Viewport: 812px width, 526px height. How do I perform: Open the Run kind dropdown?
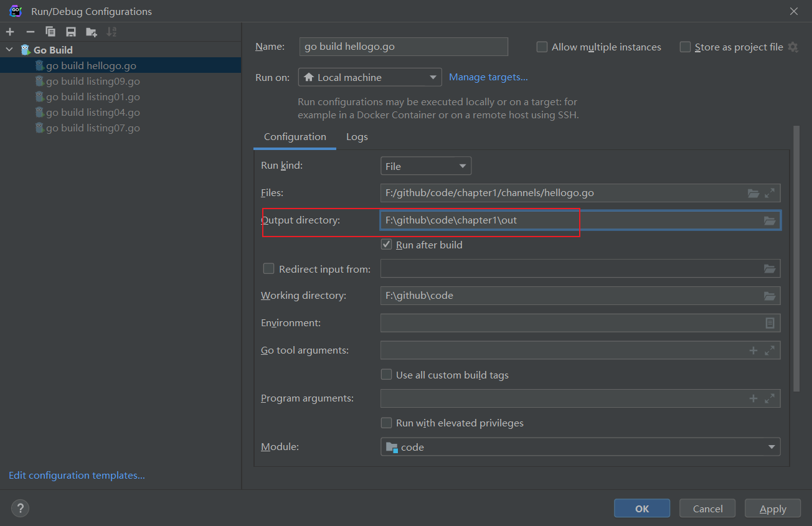click(425, 166)
